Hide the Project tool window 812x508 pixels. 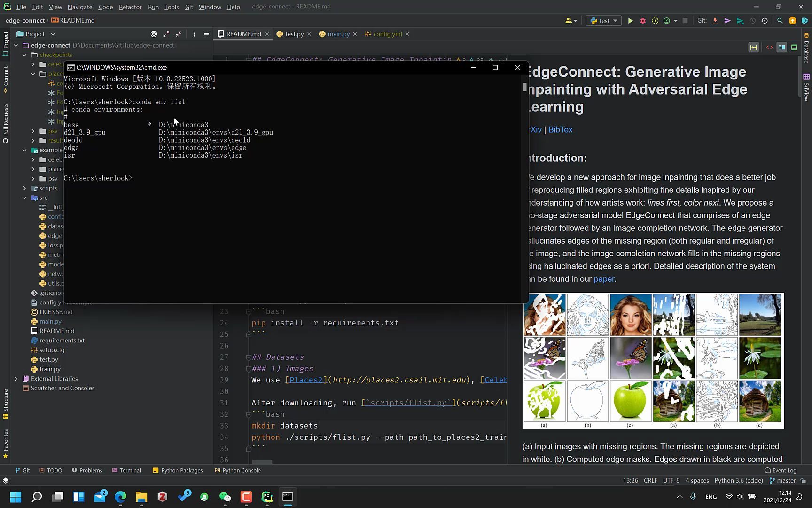pos(206,34)
